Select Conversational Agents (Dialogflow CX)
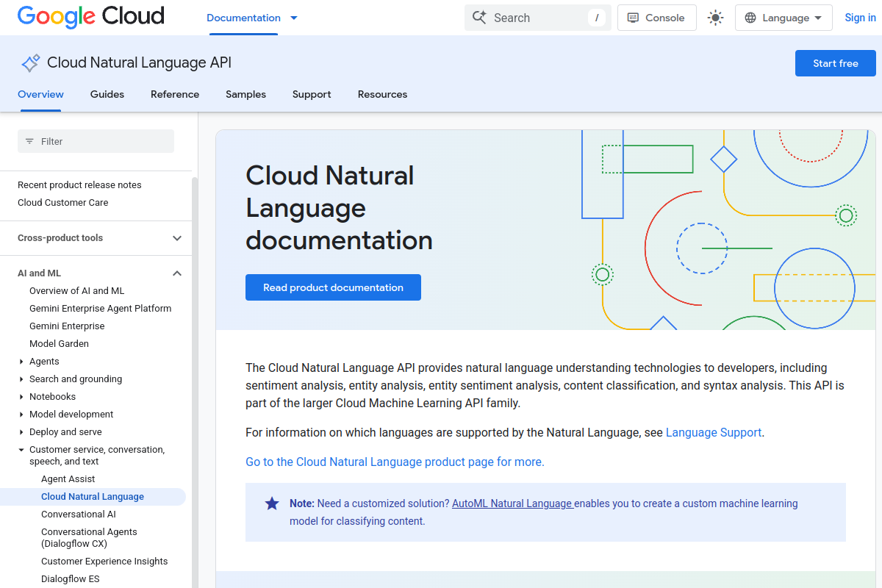882x588 pixels. coord(89,538)
